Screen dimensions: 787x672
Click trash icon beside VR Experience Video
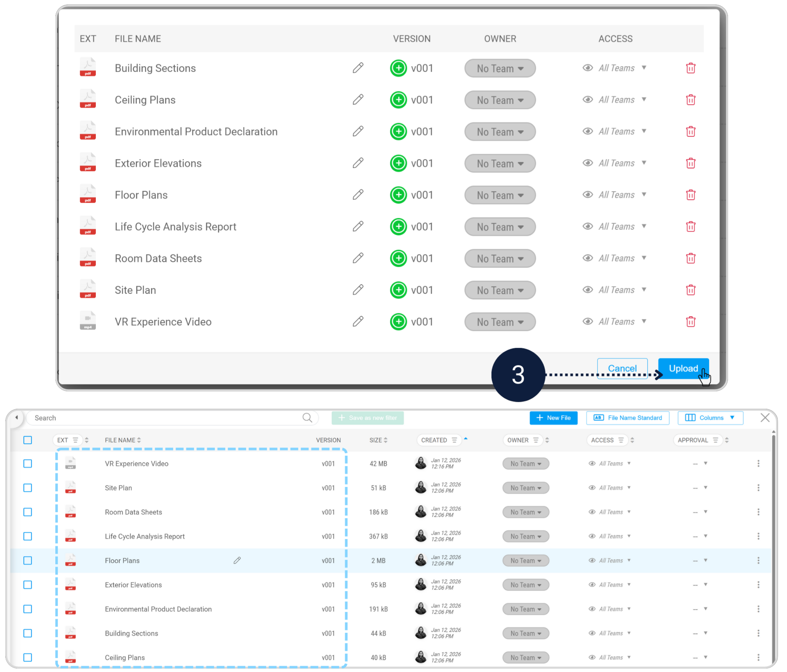(690, 322)
